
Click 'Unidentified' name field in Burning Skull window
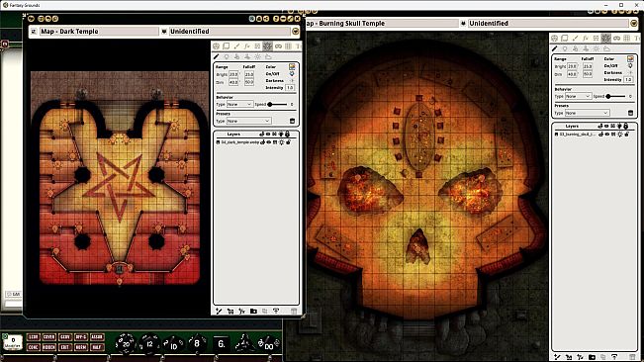tap(548, 24)
